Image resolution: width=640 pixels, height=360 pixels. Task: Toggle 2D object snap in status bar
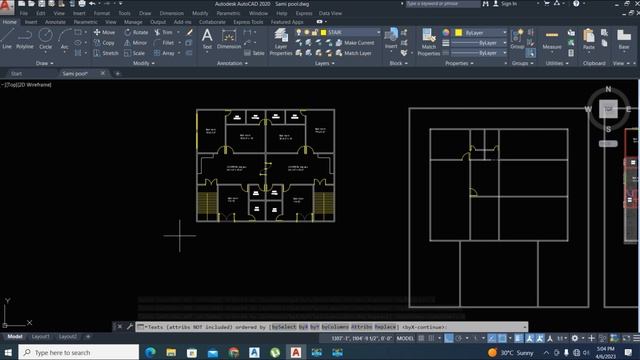coord(502,338)
